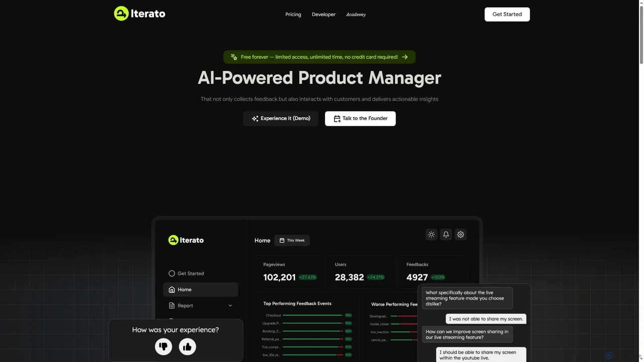Expand the Report chevron in the sidebar
The image size is (644, 362).
230,306
